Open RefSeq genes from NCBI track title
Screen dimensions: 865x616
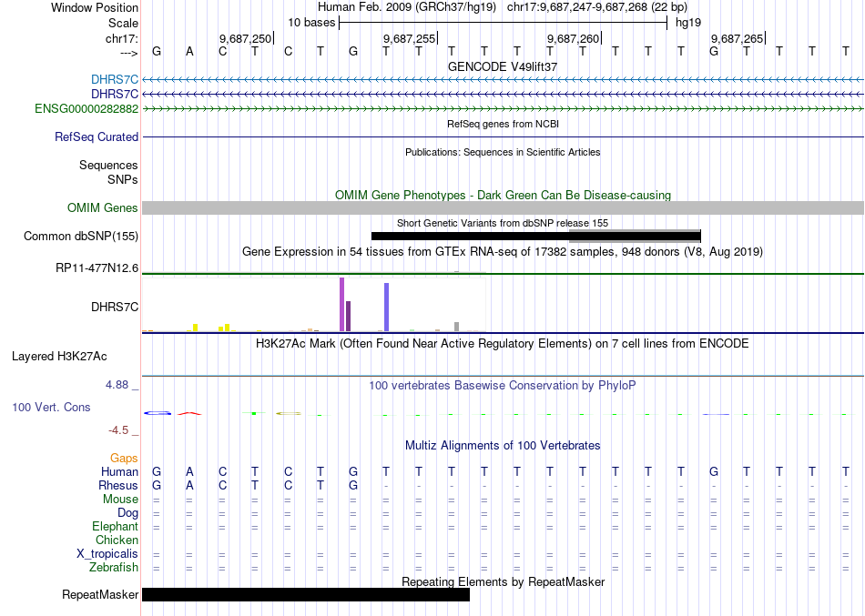(503, 124)
